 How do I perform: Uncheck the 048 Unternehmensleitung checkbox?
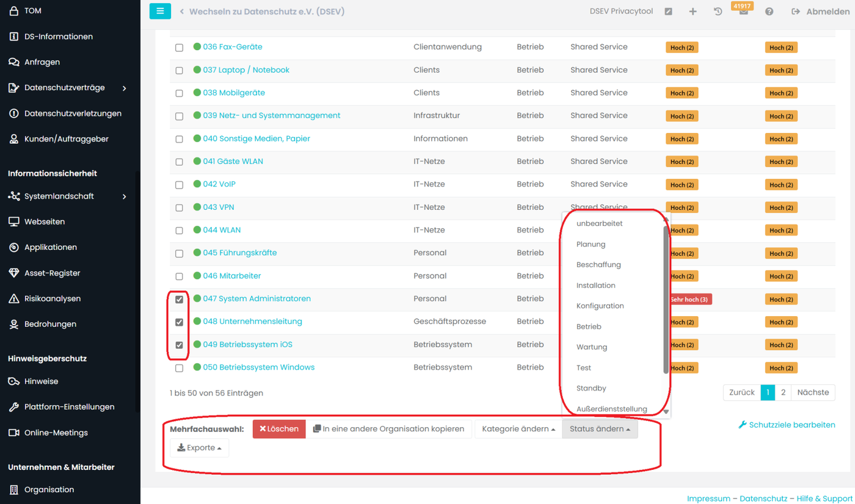(179, 322)
